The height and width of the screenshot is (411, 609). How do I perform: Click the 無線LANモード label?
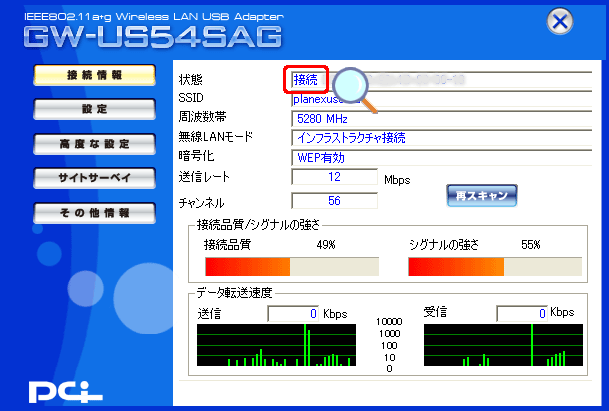coord(216,136)
